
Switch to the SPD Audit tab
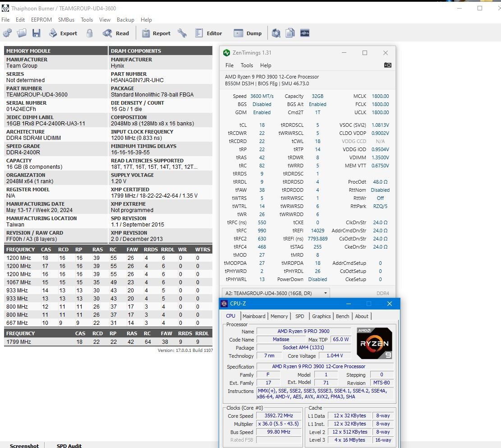[x=69, y=445]
